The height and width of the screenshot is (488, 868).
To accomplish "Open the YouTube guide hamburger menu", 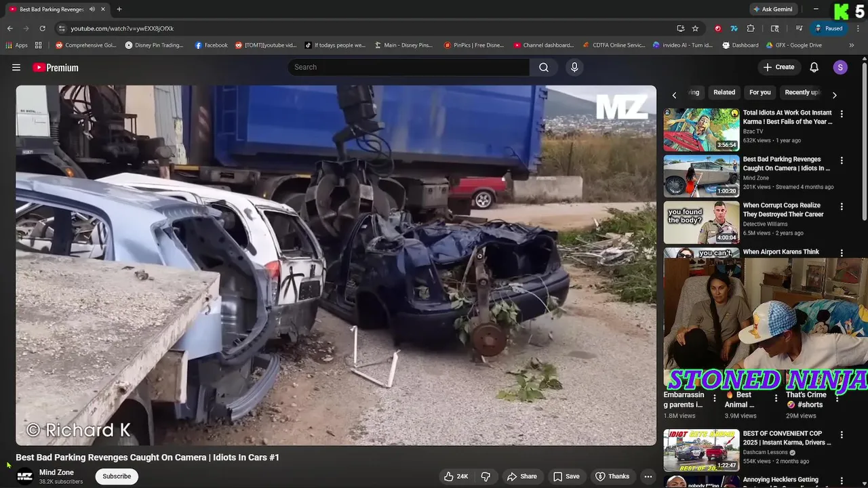I will click(16, 67).
